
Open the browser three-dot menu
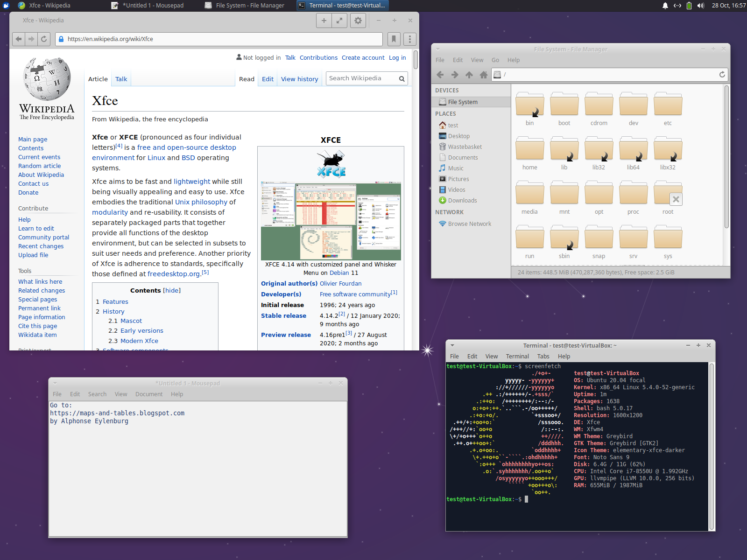click(x=409, y=39)
